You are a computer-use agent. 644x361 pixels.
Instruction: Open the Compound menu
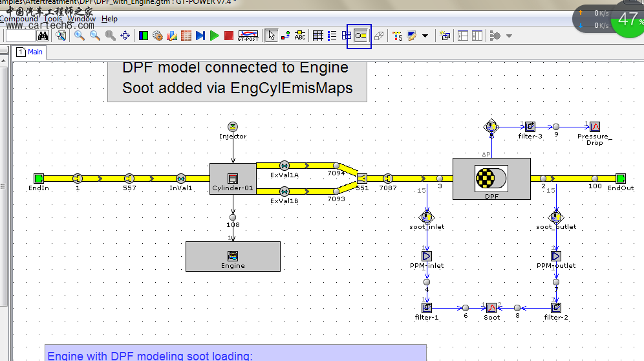tap(19, 19)
